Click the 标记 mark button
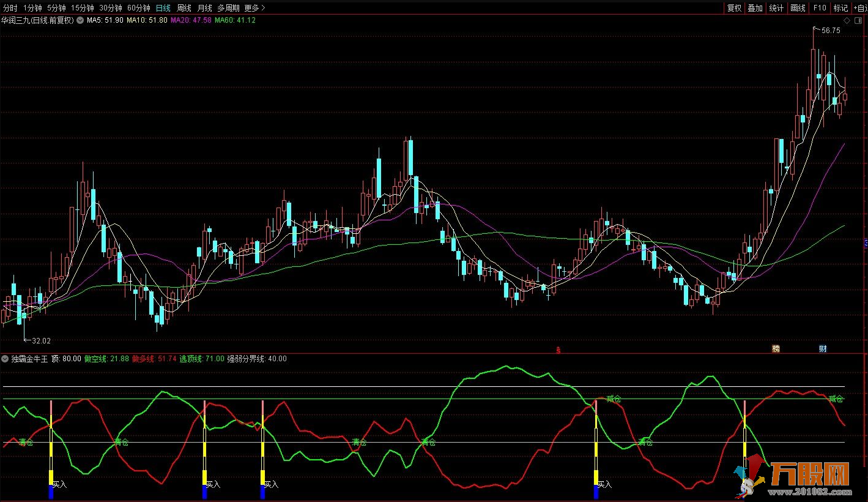The image size is (868, 502). (841, 8)
